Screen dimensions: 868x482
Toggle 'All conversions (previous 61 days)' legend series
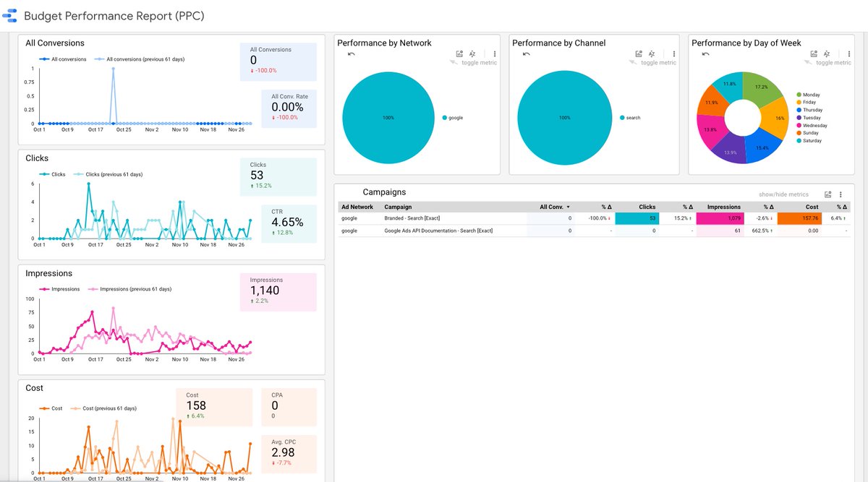pos(139,59)
